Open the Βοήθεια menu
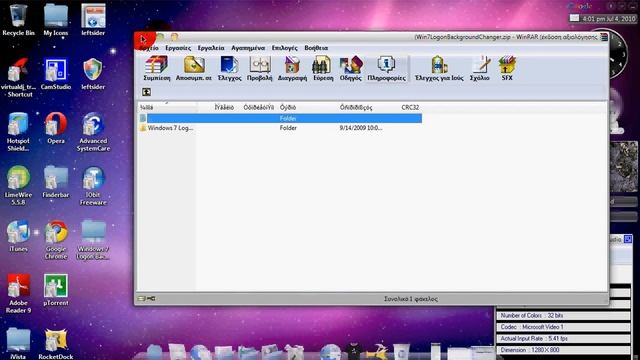The height and width of the screenshot is (360, 640). click(x=316, y=48)
